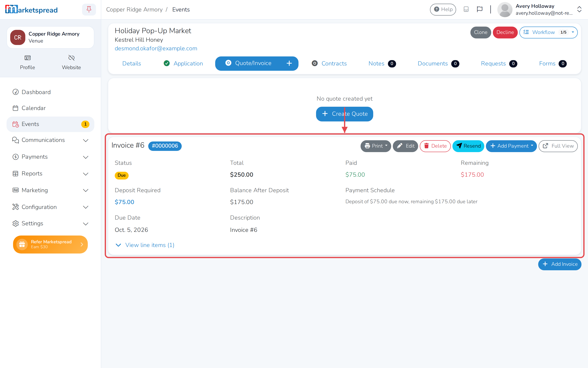The height and width of the screenshot is (368, 588).
Task: Open the Add Payment dropdown
Action: click(511, 146)
